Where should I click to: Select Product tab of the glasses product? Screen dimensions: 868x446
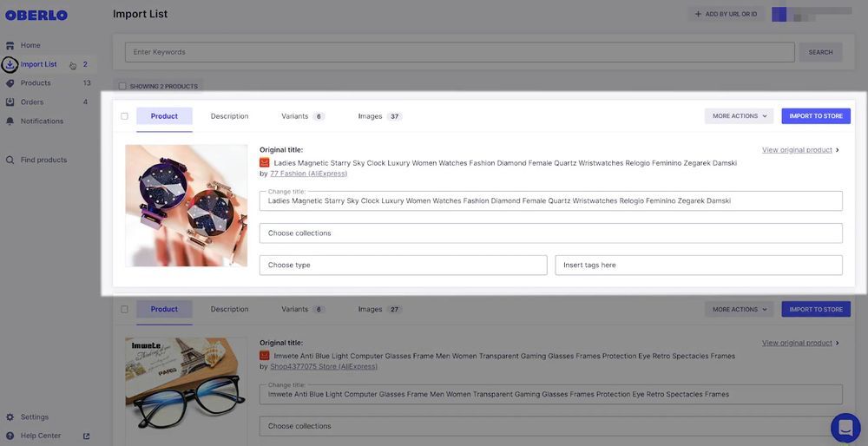[x=164, y=309]
